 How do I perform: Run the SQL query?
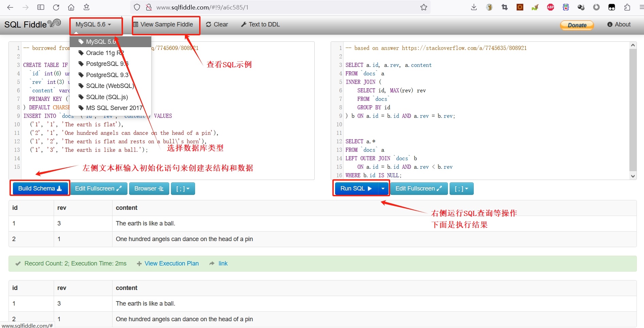(356, 188)
